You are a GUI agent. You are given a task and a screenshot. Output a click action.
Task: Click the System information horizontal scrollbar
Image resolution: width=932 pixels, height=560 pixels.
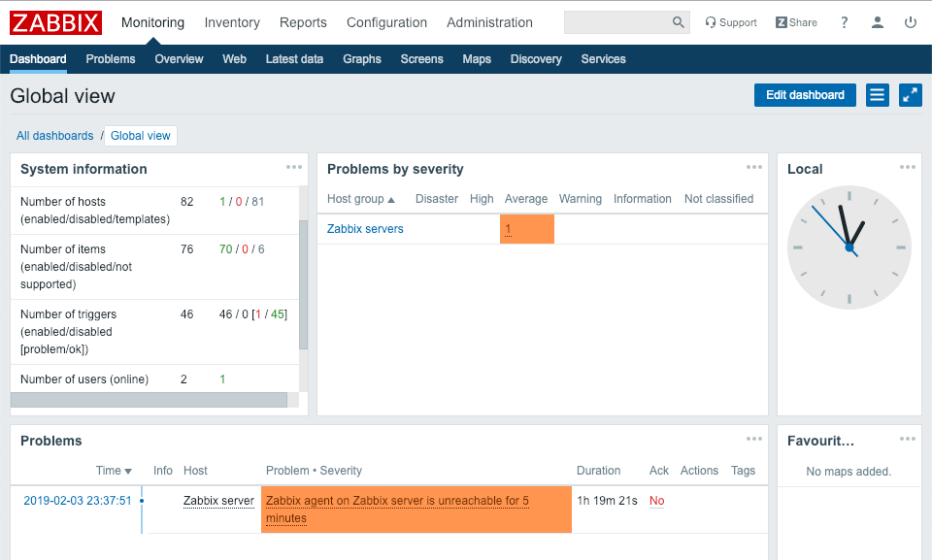149,400
